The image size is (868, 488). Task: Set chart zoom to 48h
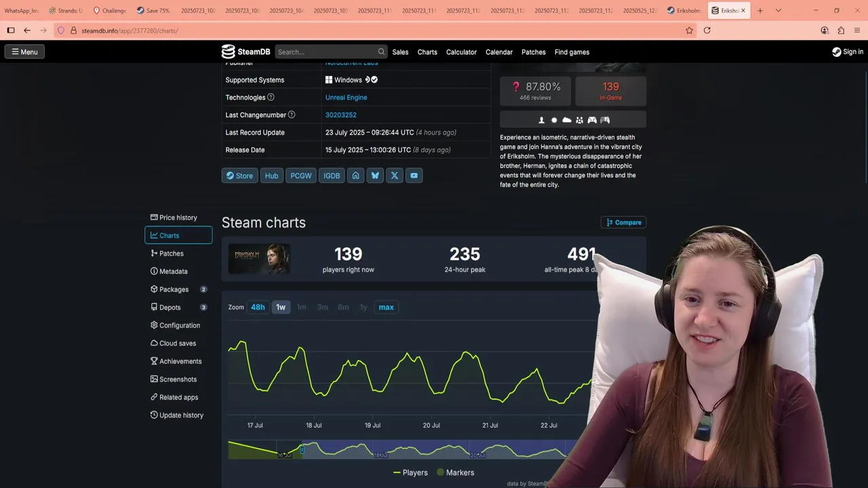[x=258, y=307]
